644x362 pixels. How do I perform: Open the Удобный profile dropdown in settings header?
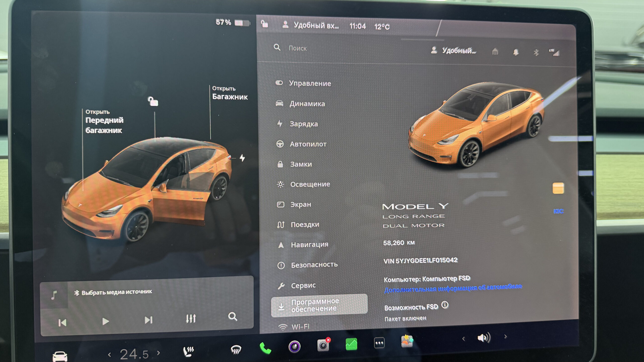[454, 51]
